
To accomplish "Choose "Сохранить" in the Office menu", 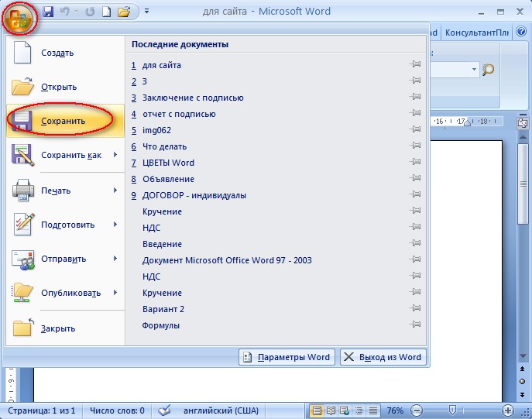I will [x=62, y=122].
